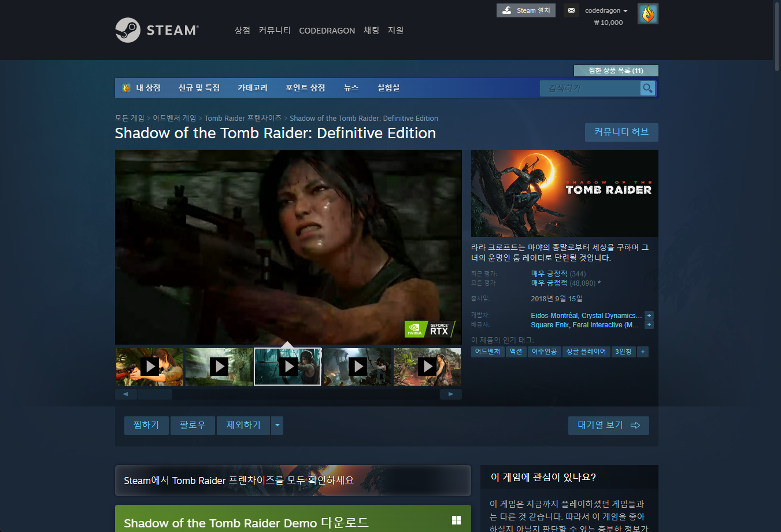Open the 실험실 tab
Screen dimensions: 781x532
point(388,88)
